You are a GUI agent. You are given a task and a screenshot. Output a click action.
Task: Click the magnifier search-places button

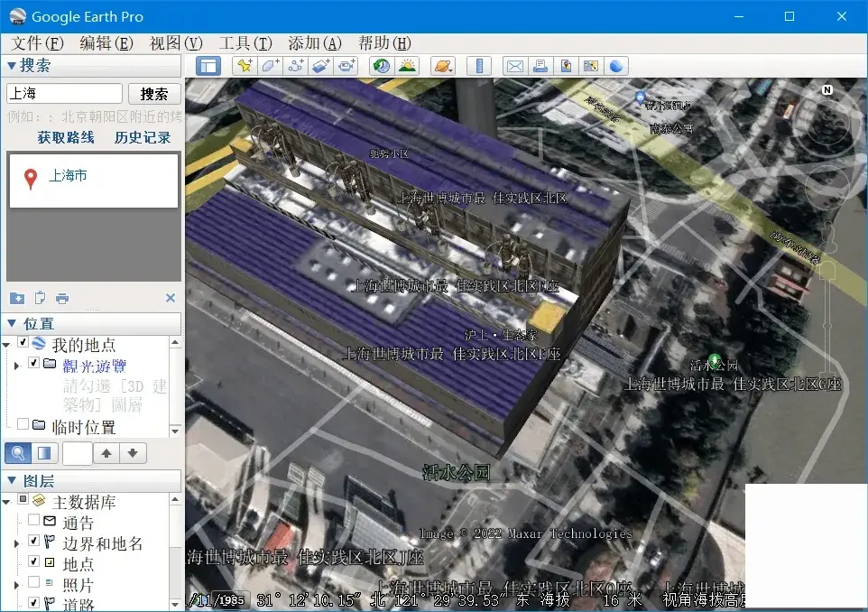18,453
